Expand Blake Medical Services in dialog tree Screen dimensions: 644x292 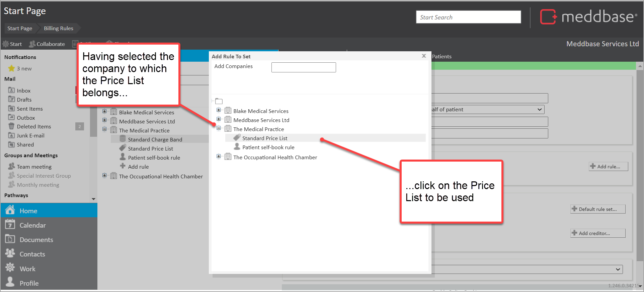point(219,110)
